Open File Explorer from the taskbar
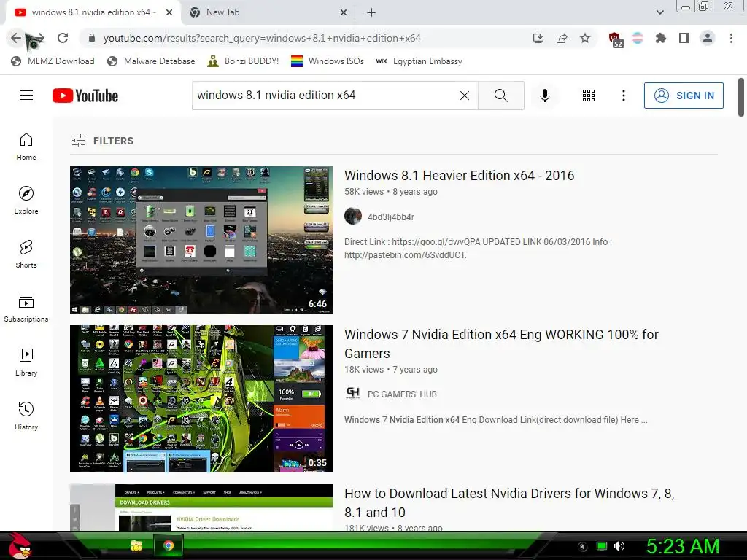 pos(136,545)
